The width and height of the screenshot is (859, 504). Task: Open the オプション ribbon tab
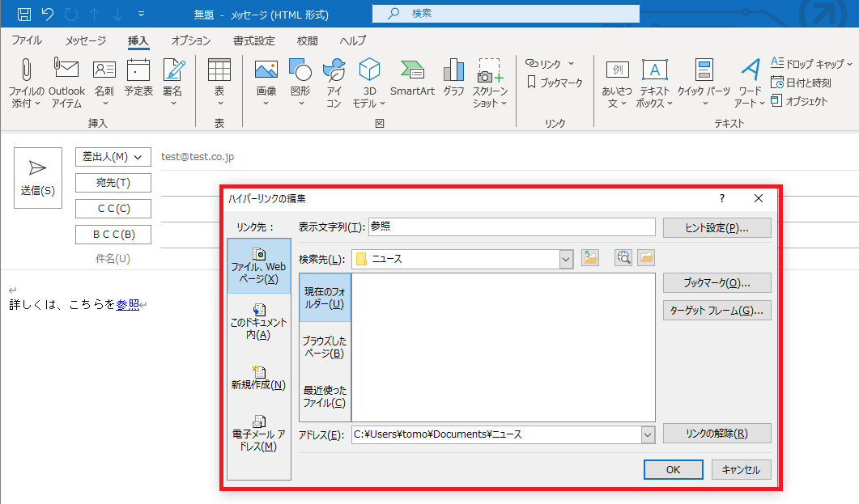pos(191,40)
